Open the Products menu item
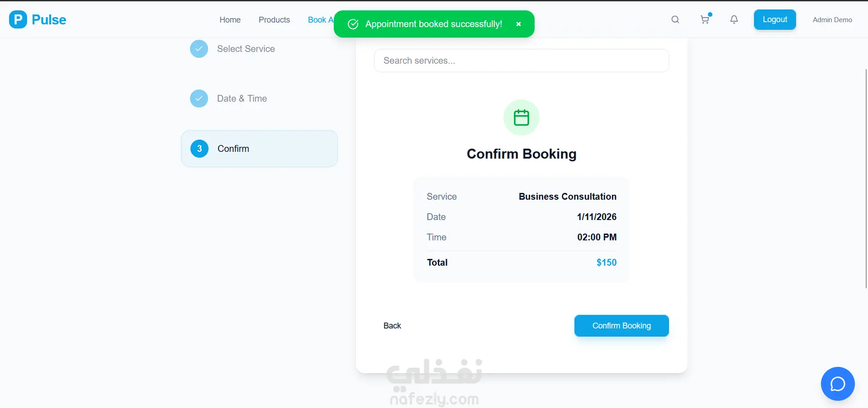 tap(274, 20)
